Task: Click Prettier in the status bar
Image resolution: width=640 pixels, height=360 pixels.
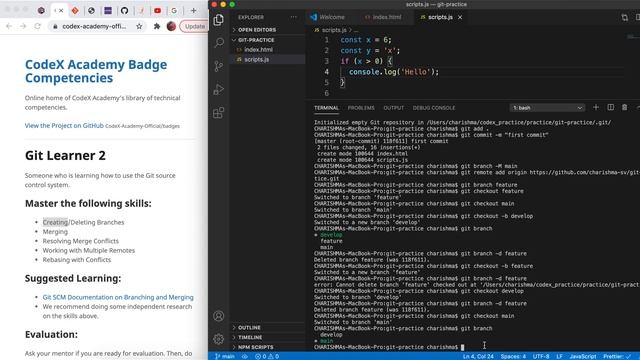Action: tap(616, 356)
